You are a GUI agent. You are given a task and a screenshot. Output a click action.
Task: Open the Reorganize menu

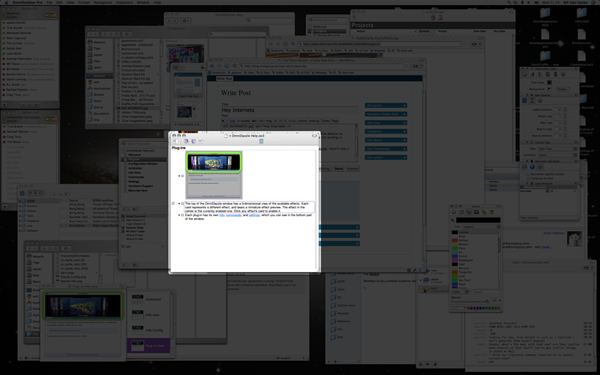pos(103,2)
